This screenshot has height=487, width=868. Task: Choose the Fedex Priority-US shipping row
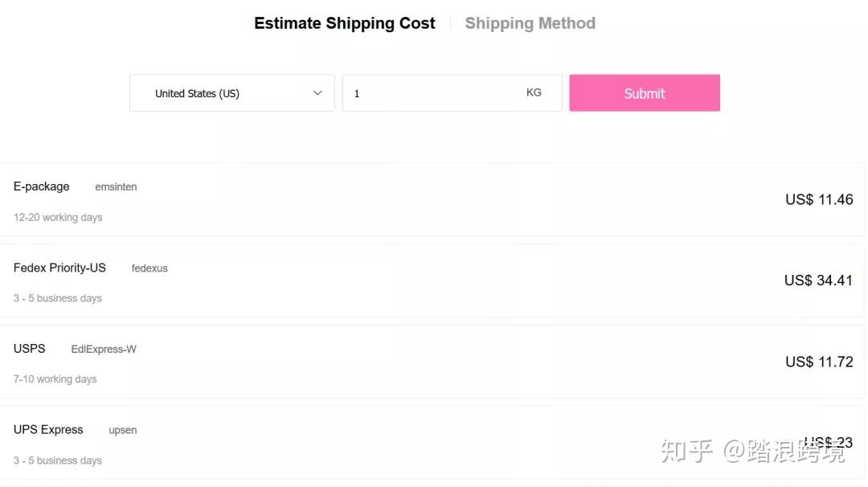59,268
